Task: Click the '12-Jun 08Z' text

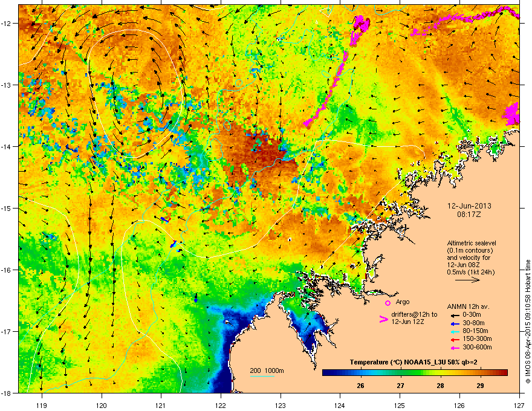Action: click(464, 265)
